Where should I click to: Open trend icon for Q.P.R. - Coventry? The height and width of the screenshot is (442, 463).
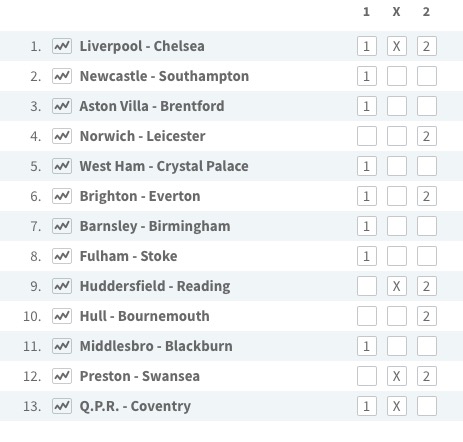coord(62,406)
